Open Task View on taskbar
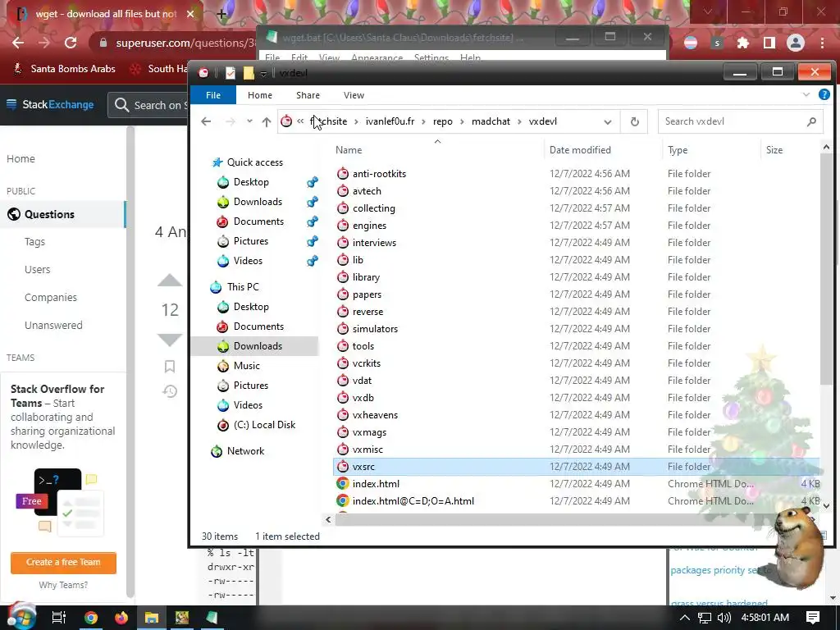 pos(58,618)
